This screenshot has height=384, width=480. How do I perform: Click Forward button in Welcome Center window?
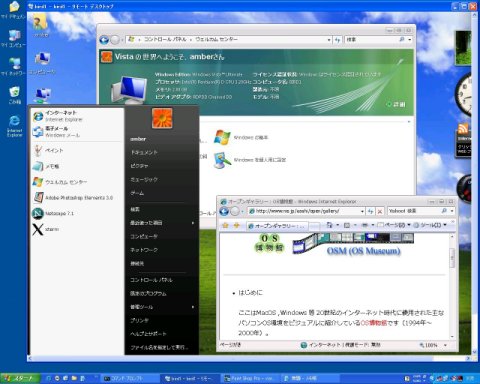pyautogui.click(x=115, y=40)
